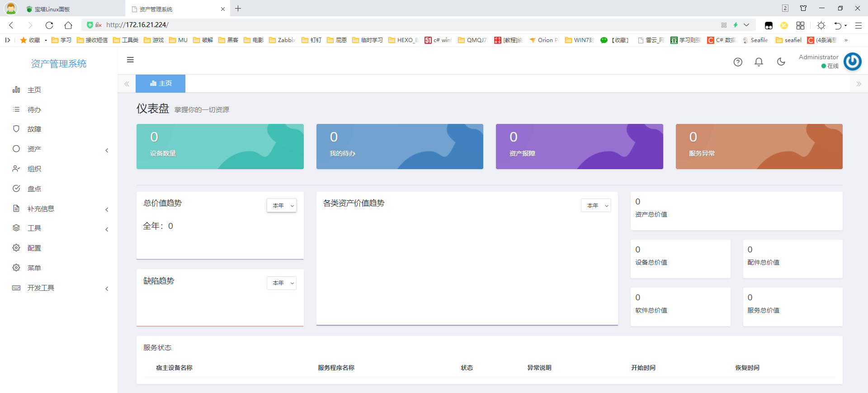The width and height of the screenshot is (868, 393).
Task: Click the 配件总价值 stat box
Action: 793,259
